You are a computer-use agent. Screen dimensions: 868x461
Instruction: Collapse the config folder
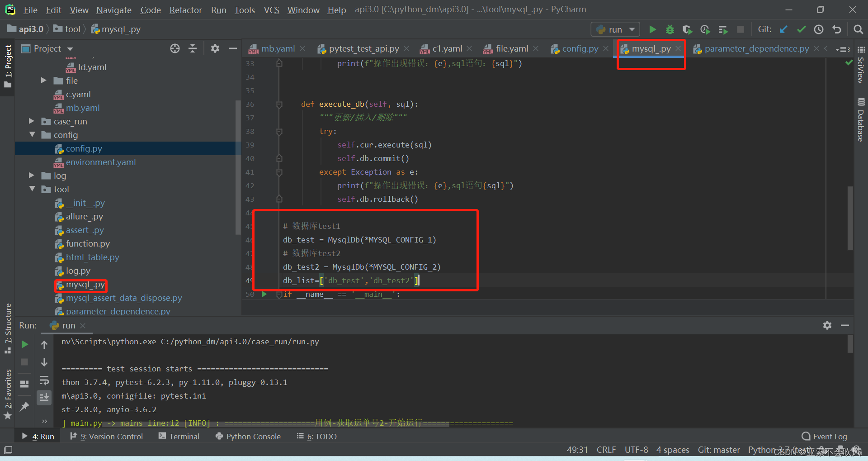click(32, 134)
